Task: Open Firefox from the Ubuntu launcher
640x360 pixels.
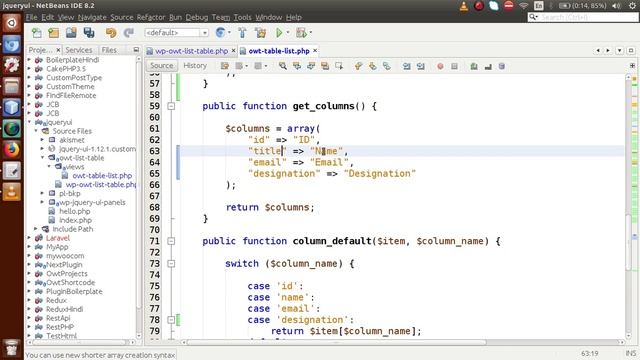Action: 11,150
